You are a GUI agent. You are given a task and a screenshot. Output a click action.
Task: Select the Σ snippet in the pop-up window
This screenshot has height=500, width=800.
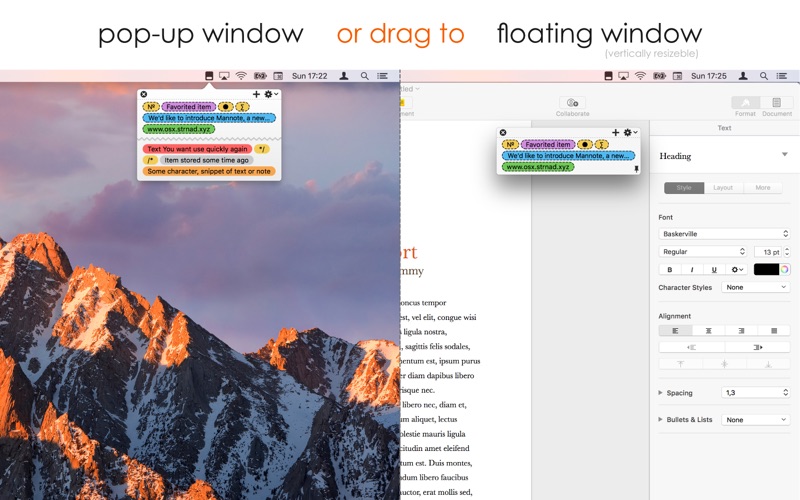[242, 107]
